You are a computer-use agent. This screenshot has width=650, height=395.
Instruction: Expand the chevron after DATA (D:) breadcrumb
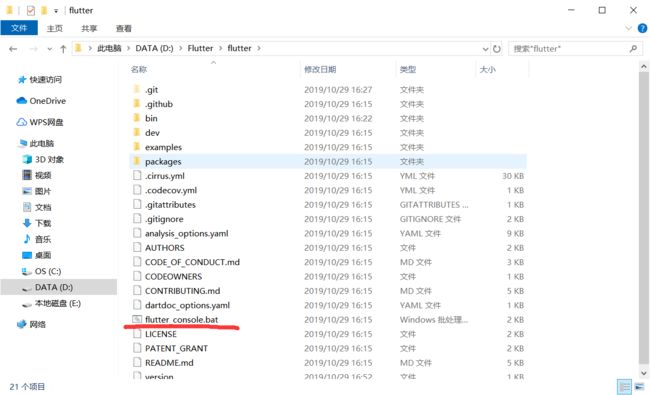point(180,48)
